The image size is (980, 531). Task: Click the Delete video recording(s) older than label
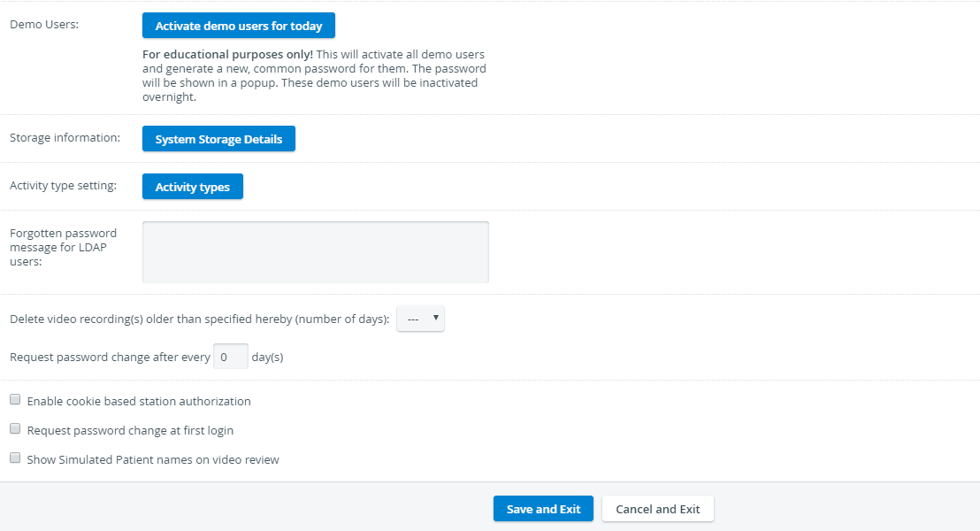[x=199, y=319]
